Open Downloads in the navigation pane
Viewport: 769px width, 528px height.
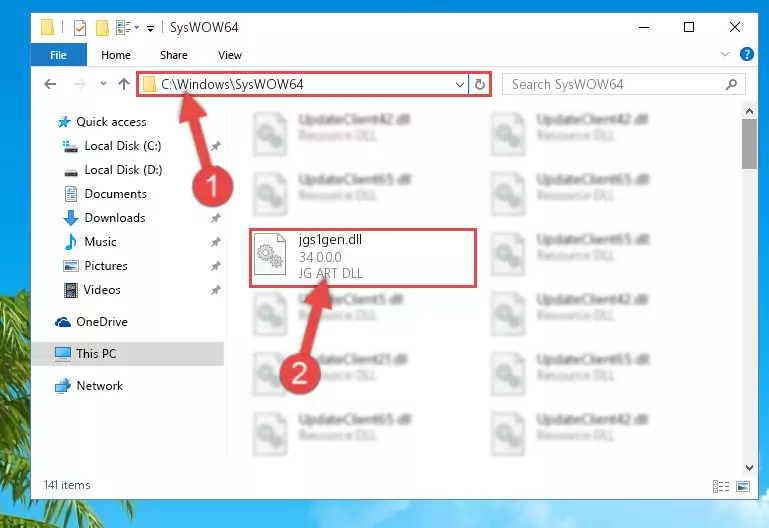(115, 218)
